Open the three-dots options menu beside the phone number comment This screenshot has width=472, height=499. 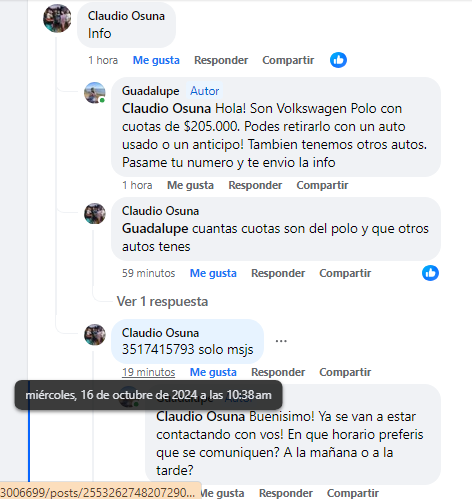(x=281, y=341)
